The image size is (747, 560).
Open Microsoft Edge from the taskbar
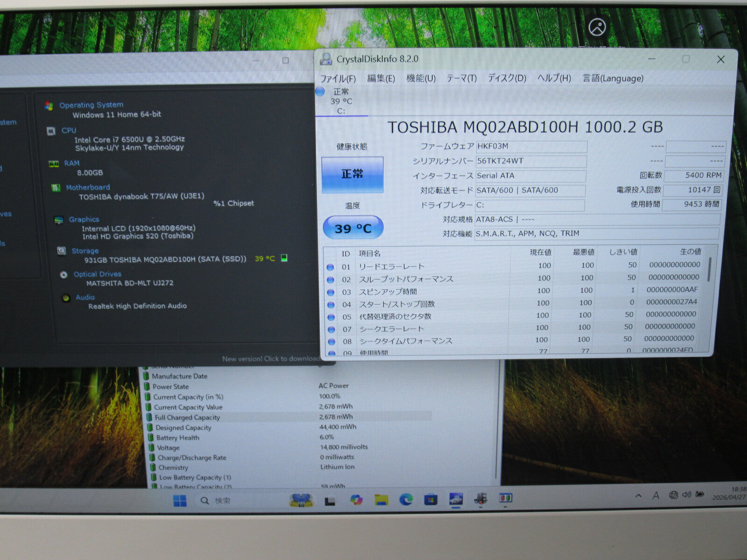(406, 500)
